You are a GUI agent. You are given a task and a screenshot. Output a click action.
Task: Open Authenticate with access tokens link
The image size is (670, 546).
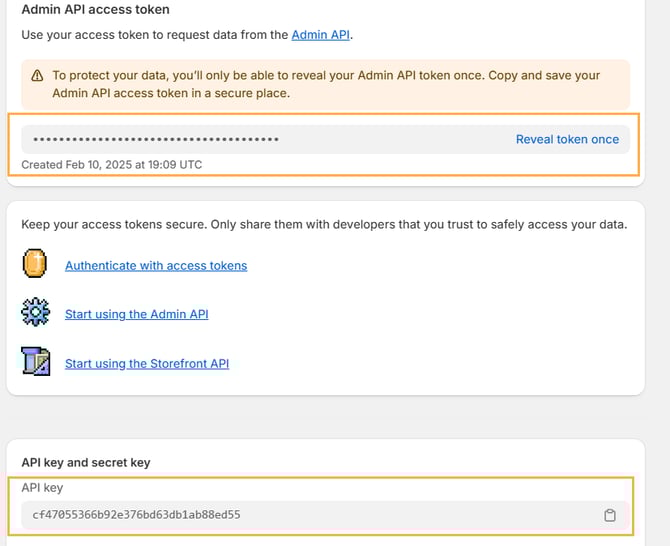(156, 266)
